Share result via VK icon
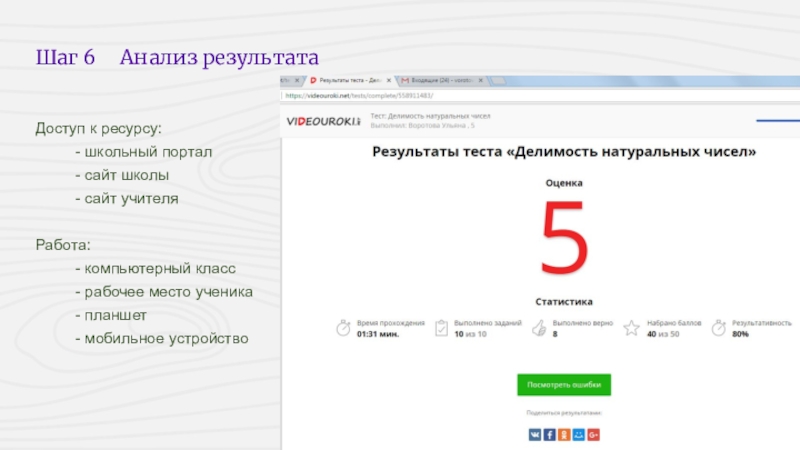 535,435
